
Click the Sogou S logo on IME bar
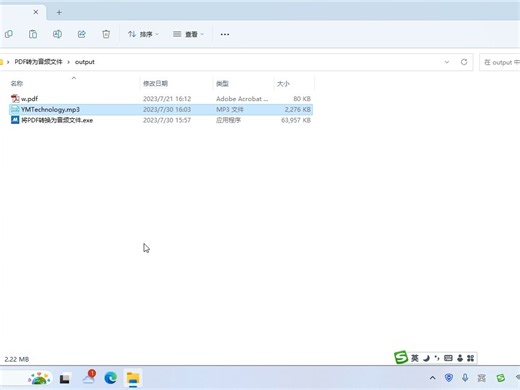pyautogui.click(x=401, y=358)
